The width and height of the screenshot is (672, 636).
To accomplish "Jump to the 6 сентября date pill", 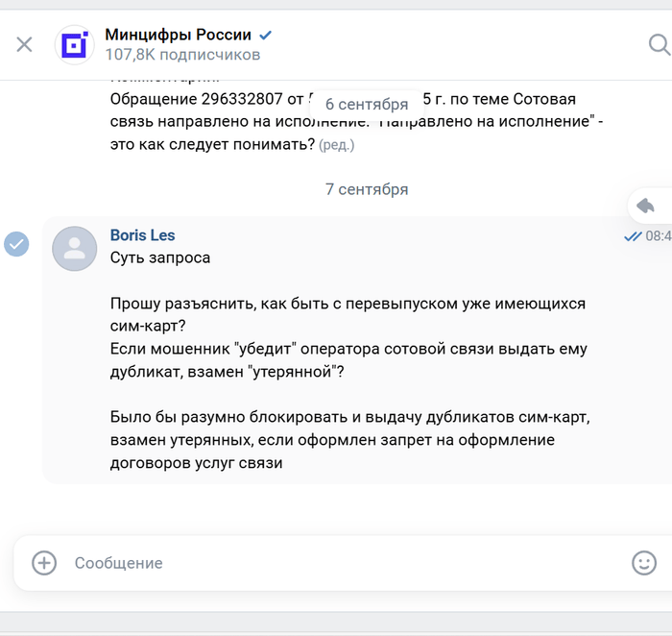I will tap(367, 104).
